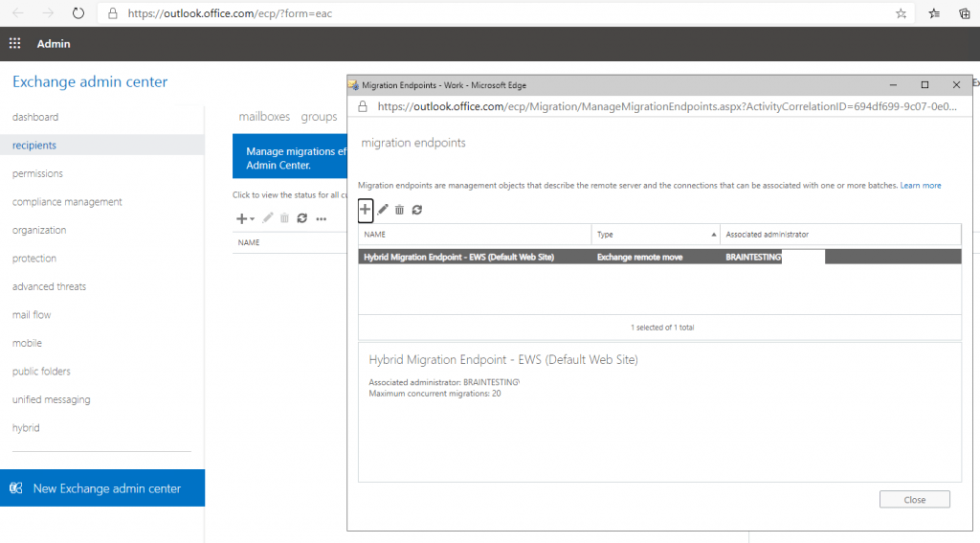Screen dimensions: 980x543
Task: Go to compliance management
Action: click(67, 201)
